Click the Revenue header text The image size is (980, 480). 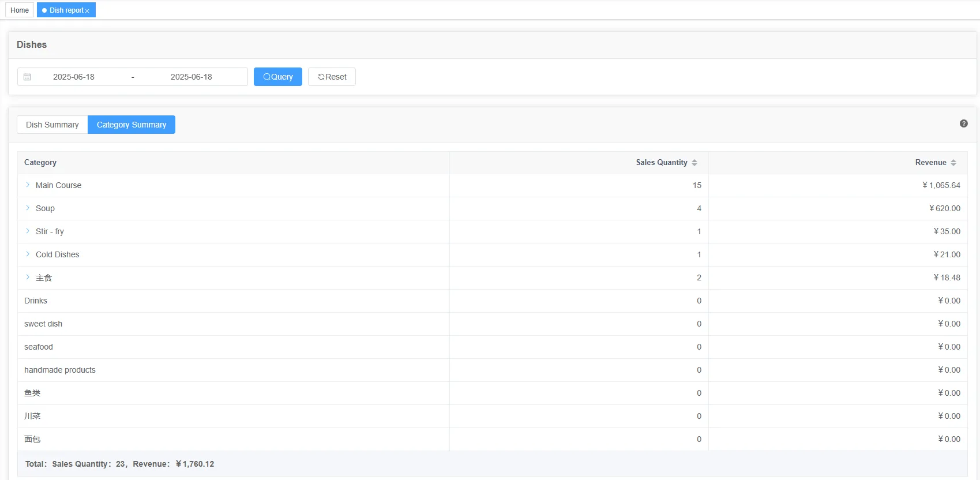pos(930,163)
